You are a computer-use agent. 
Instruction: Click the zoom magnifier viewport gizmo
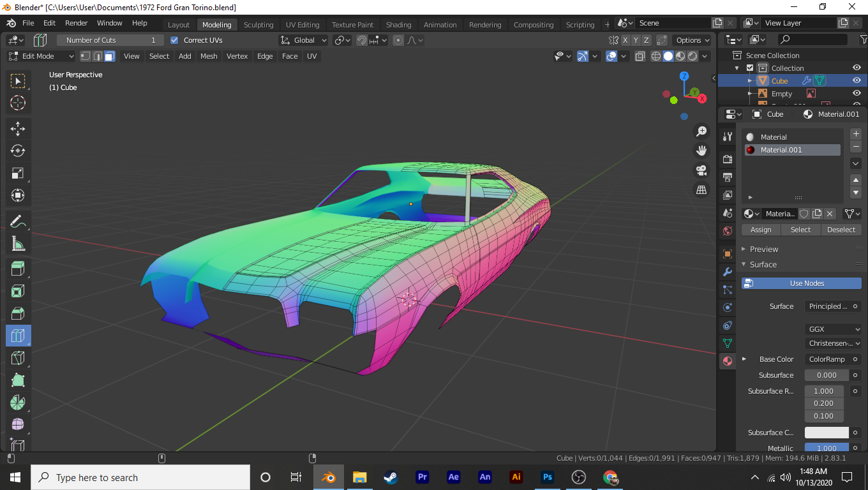[701, 131]
